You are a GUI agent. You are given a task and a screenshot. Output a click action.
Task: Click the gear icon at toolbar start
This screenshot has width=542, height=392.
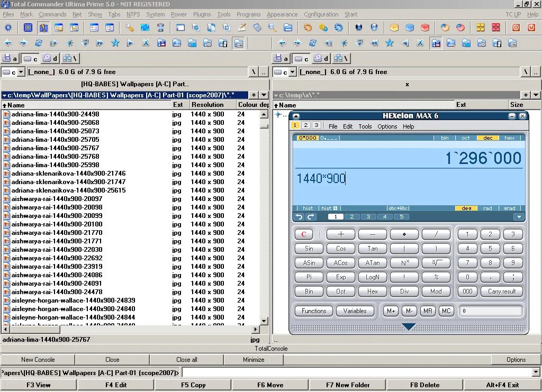[8, 28]
